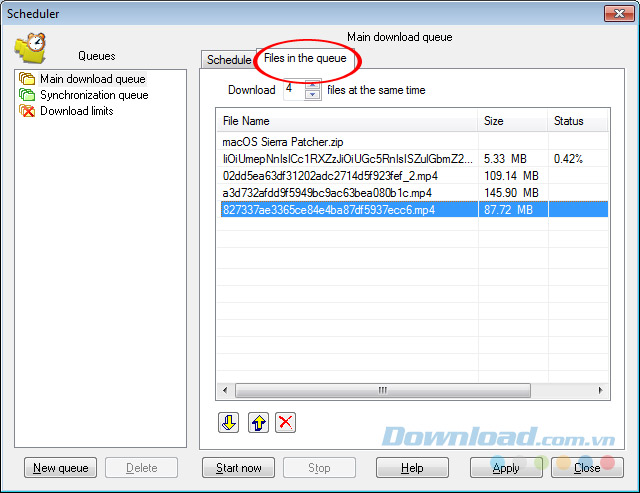Select file starting with IiOiUmepNnIsICc1
This screenshot has width=640, height=493.
(413, 159)
